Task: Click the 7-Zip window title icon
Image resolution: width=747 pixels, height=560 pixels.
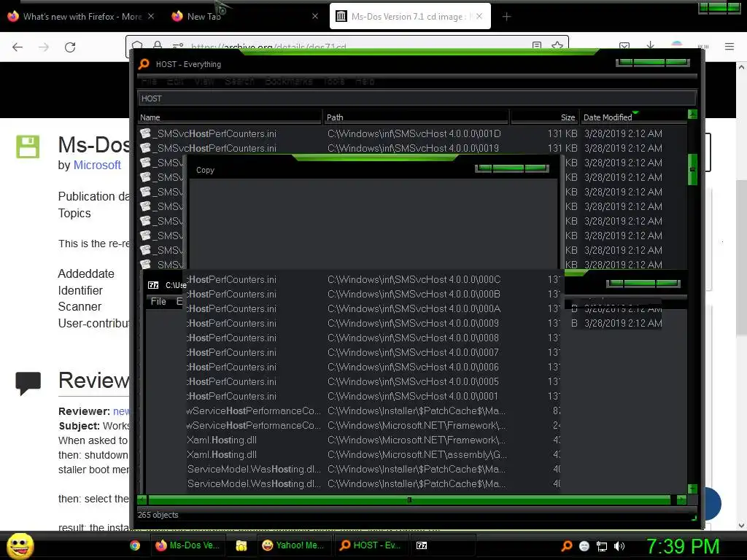Action: (153, 285)
